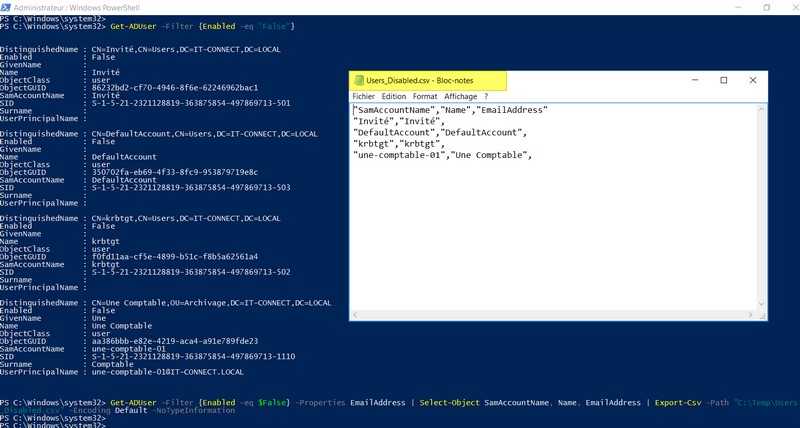800x428 pixels.
Task: Click Notepad horizontal scrollbar left arrow
Action: (354, 316)
